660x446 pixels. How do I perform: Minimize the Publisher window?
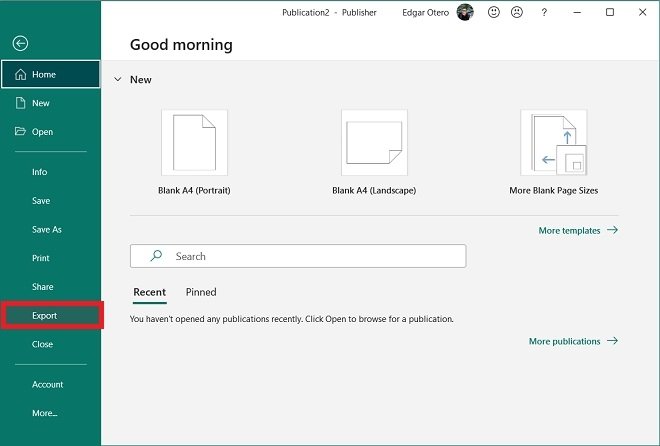(577, 12)
